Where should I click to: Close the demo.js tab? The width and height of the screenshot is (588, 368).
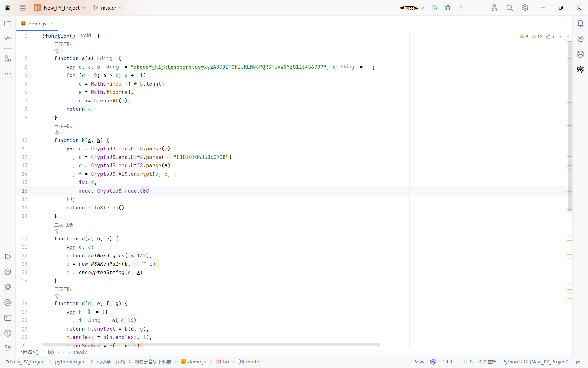pyautogui.click(x=52, y=23)
